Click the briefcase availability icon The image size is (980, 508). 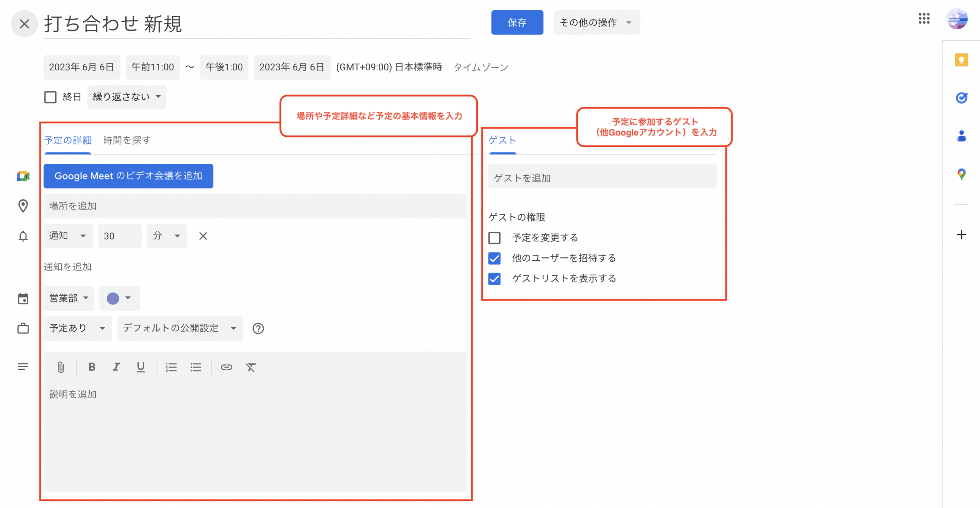23,328
